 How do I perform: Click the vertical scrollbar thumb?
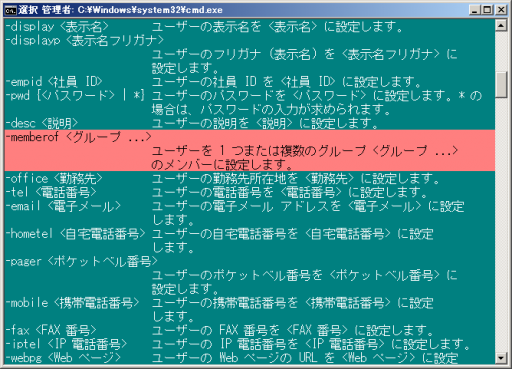pyautogui.click(x=501, y=84)
